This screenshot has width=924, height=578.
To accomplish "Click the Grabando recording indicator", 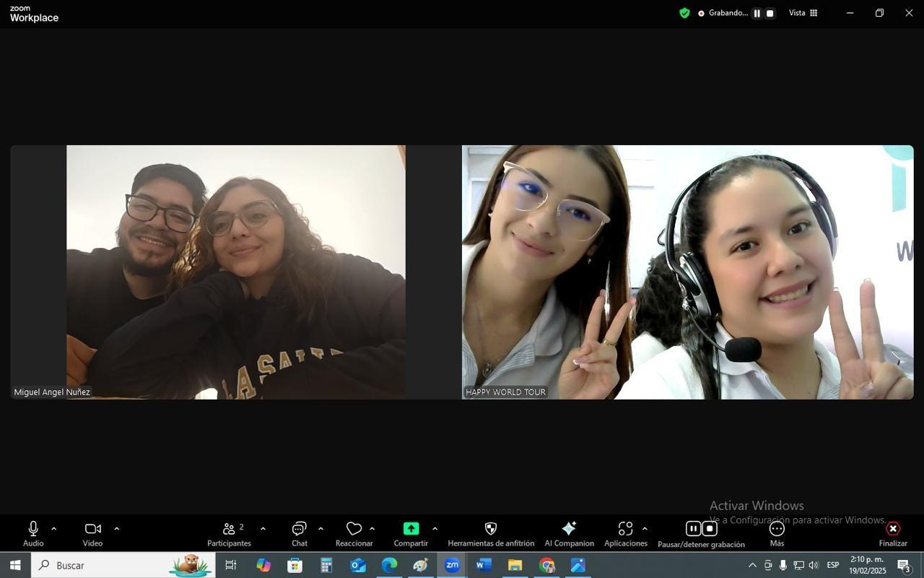I will [x=723, y=13].
